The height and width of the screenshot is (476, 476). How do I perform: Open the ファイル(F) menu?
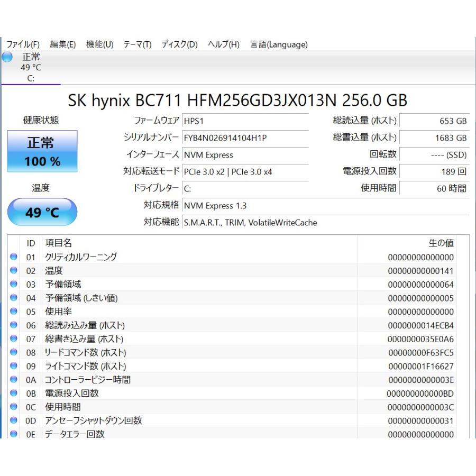click(23, 44)
